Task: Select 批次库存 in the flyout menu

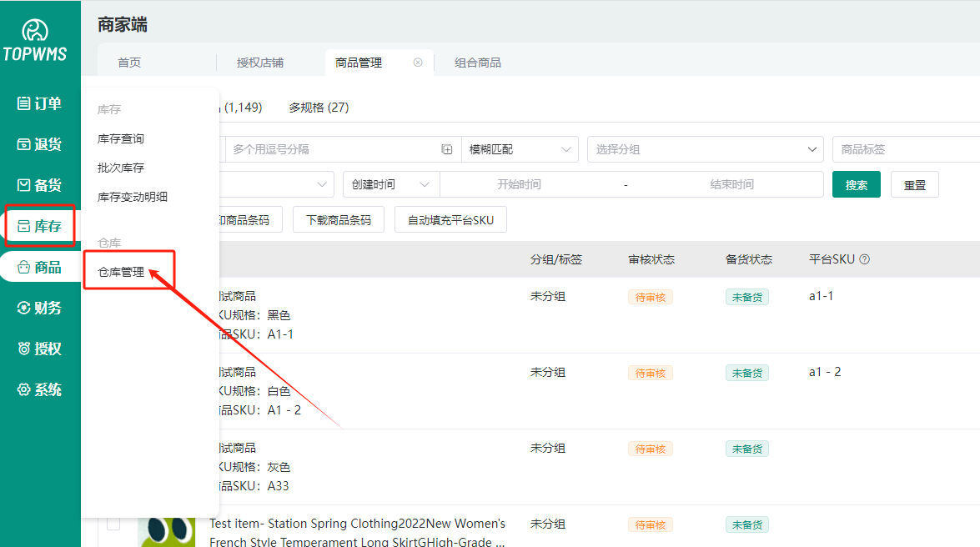Action: coord(121,168)
